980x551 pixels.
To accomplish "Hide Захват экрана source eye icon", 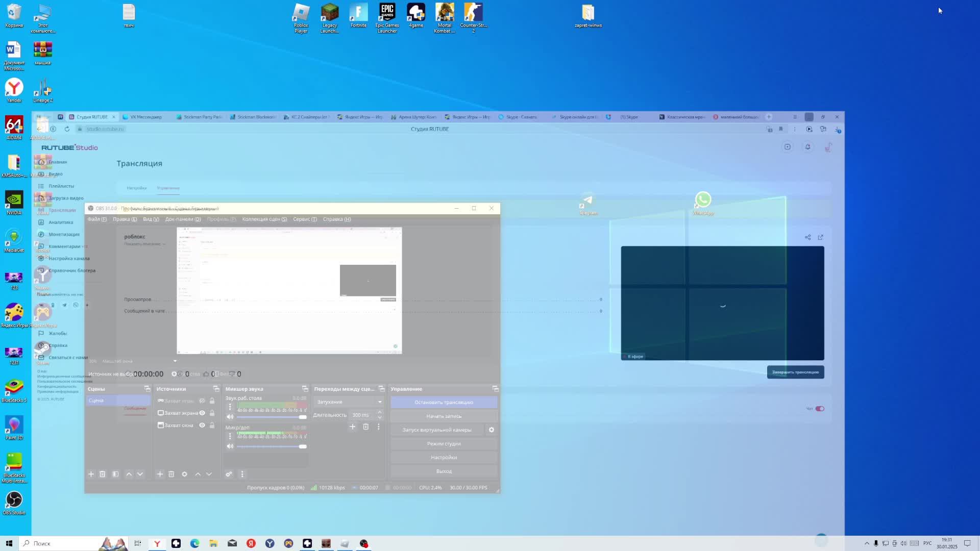I will tap(202, 413).
